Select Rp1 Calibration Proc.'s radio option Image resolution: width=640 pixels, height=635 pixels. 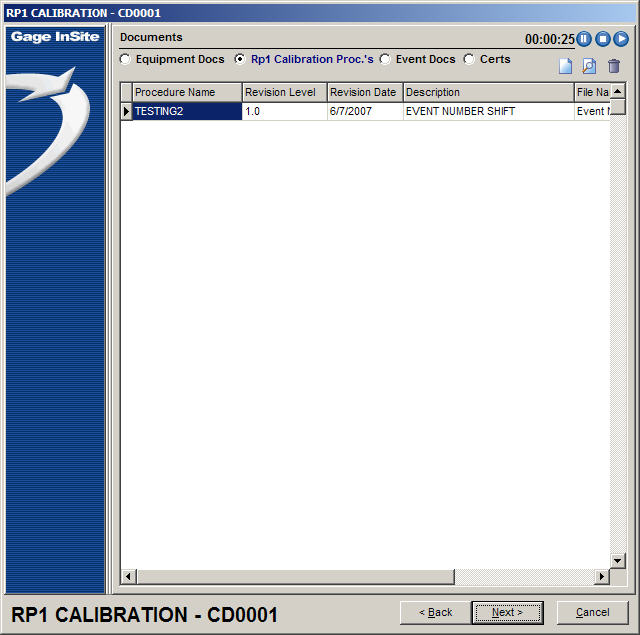pyautogui.click(x=240, y=60)
